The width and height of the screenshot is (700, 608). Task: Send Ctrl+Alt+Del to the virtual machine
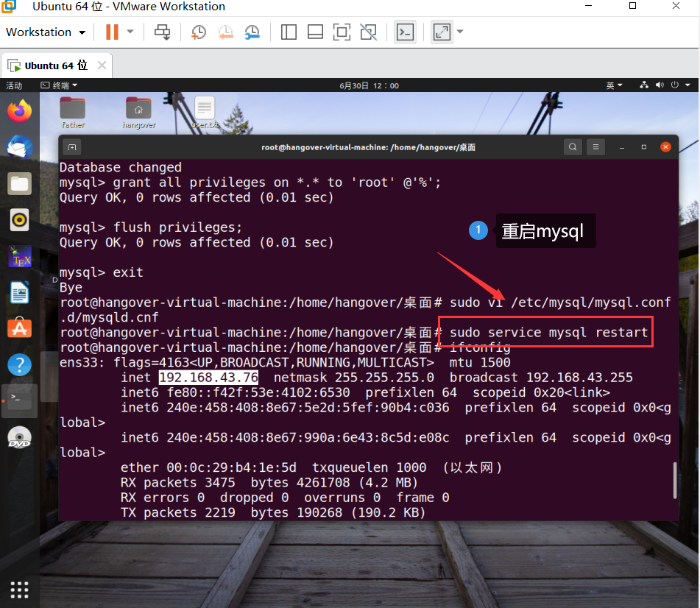pyautogui.click(x=163, y=32)
